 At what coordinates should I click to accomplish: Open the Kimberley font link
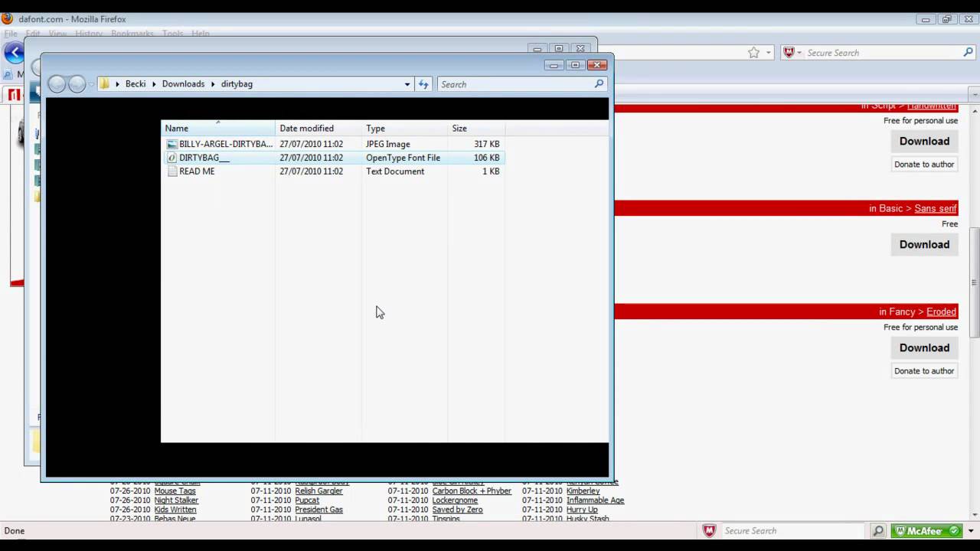tap(583, 491)
